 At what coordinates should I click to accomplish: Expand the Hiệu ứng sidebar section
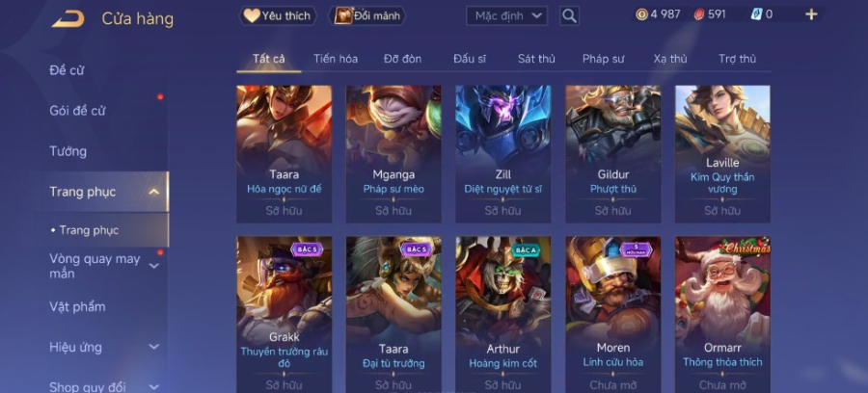coord(154,347)
